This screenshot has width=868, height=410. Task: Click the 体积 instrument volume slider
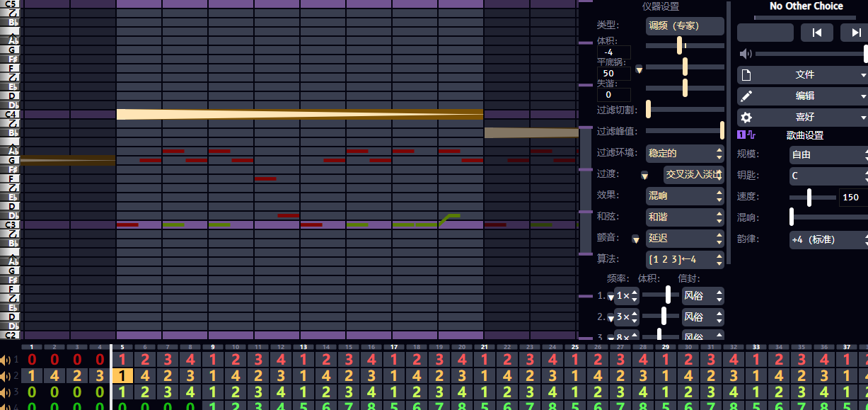(x=685, y=45)
